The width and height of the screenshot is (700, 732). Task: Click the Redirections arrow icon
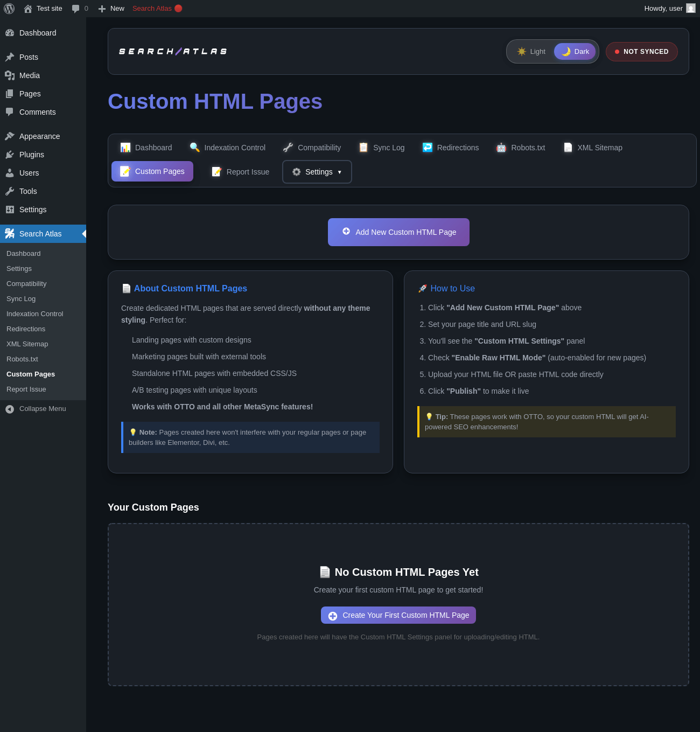428,148
